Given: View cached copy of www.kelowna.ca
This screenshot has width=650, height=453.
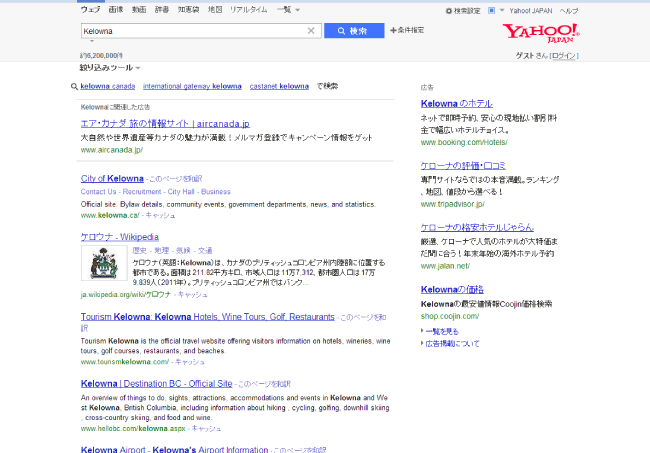Looking at the screenshot, I should point(160,216).
